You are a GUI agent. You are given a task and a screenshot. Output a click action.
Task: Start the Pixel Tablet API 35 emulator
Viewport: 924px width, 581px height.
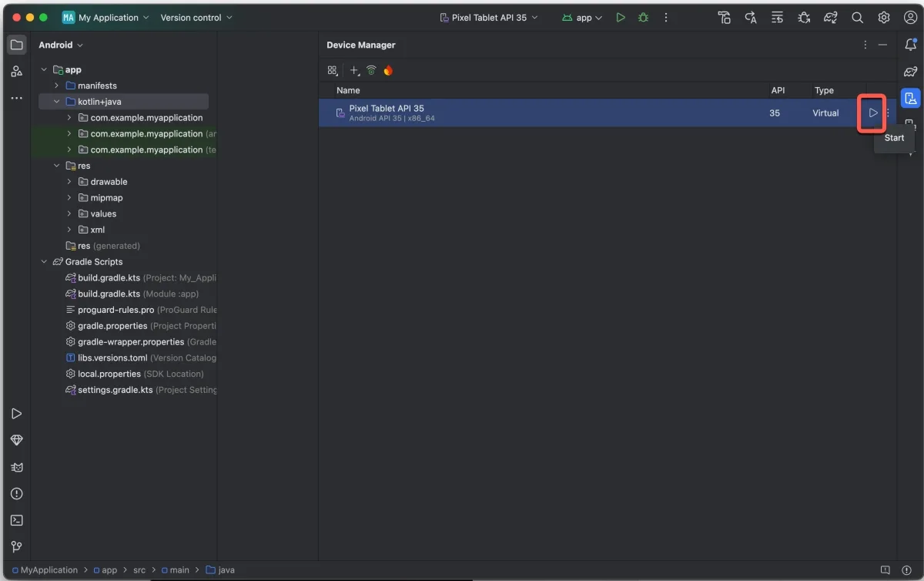pos(872,113)
